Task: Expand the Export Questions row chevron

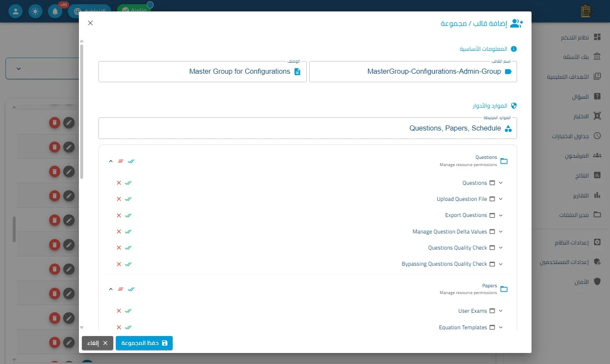Action: pos(501,215)
